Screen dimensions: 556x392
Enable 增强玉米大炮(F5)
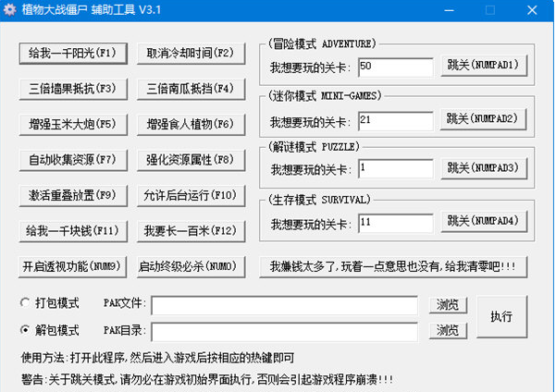[x=73, y=125]
